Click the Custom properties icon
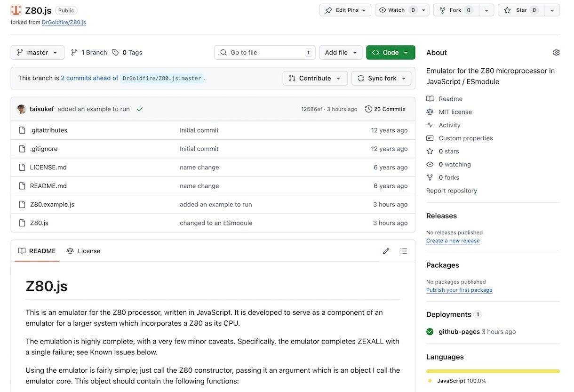The image size is (574, 392). (x=430, y=138)
